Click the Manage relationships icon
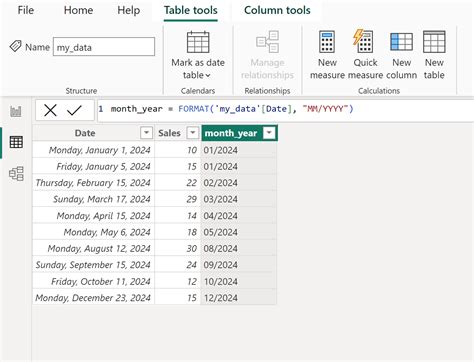The height and width of the screenshot is (362, 474). (x=267, y=41)
